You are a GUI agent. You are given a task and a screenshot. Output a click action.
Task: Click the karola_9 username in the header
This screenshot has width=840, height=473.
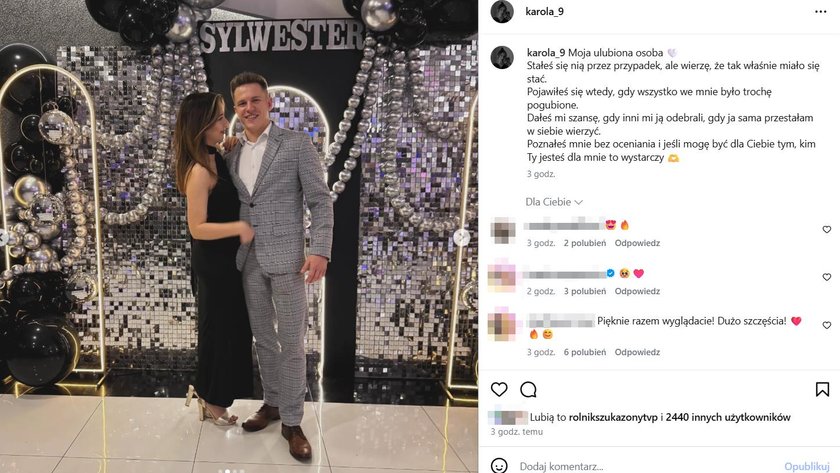[x=544, y=11]
